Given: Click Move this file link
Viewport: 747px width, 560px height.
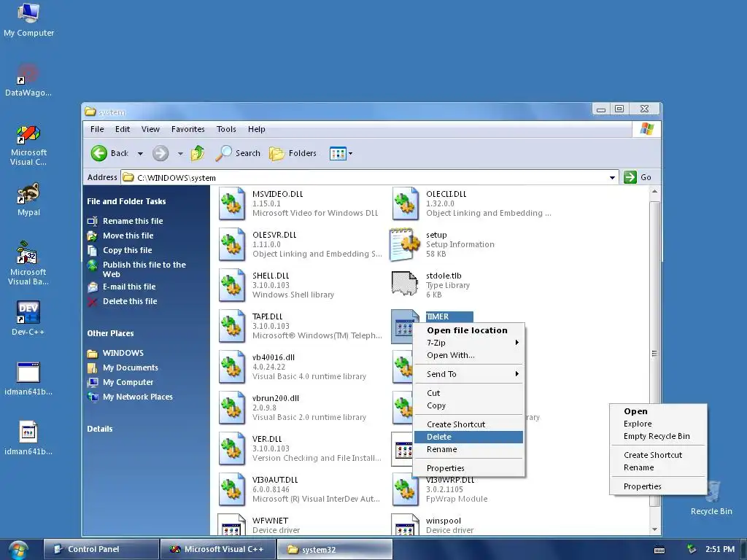Looking at the screenshot, I should pyautogui.click(x=128, y=236).
